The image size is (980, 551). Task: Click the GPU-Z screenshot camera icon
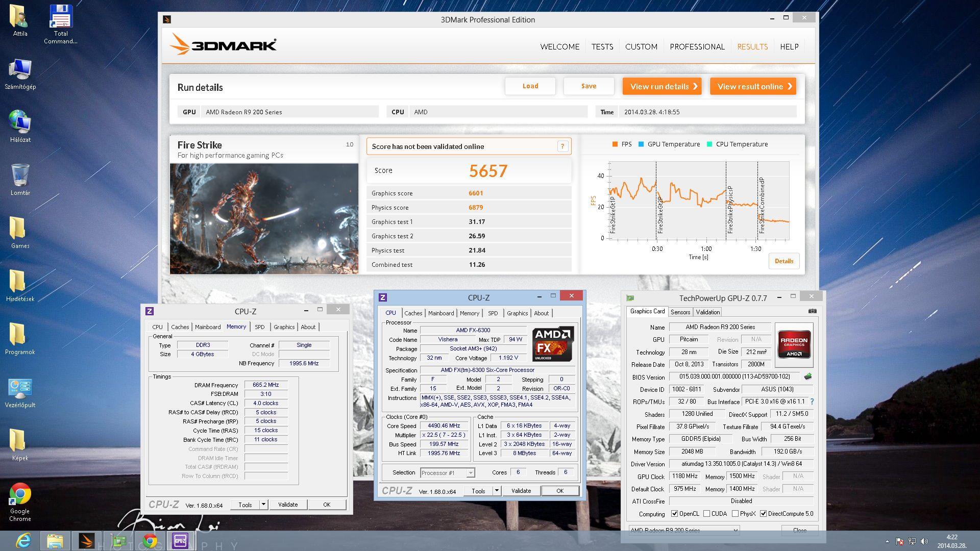(x=812, y=311)
